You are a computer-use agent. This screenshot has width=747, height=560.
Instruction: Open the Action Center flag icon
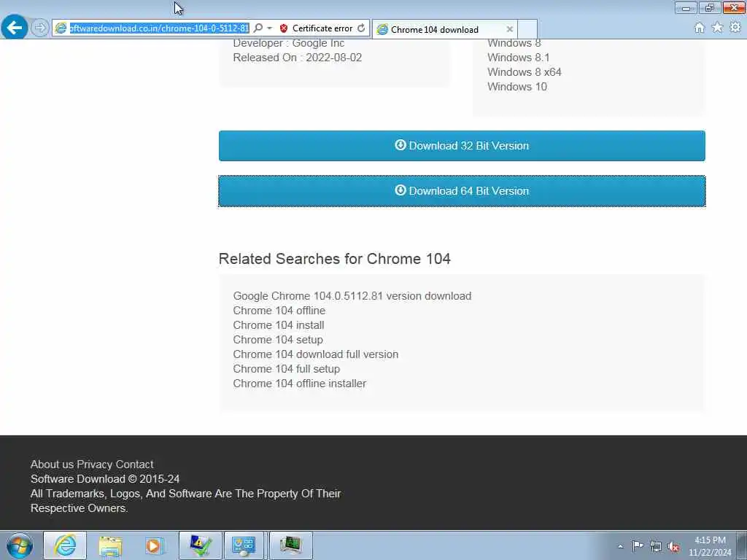638,545
